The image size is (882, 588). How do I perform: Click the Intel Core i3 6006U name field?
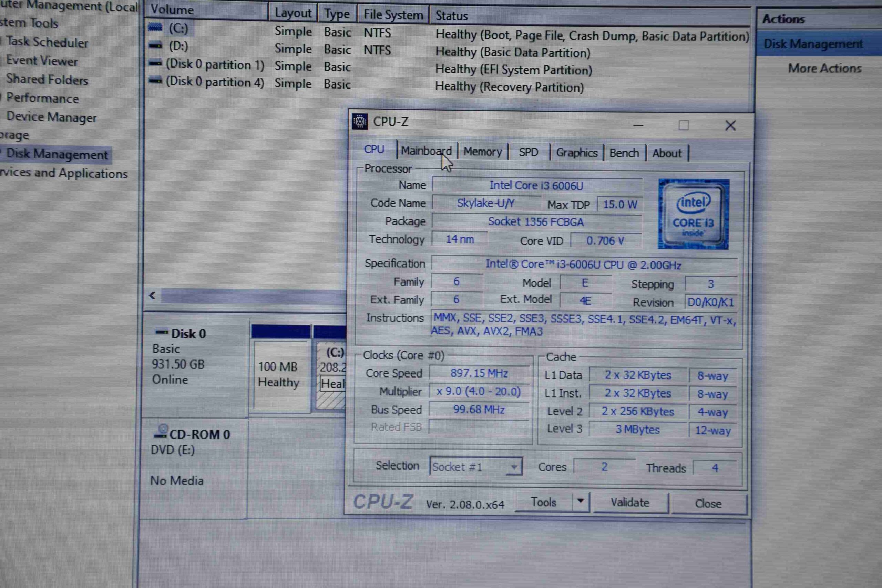coord(537,185)
